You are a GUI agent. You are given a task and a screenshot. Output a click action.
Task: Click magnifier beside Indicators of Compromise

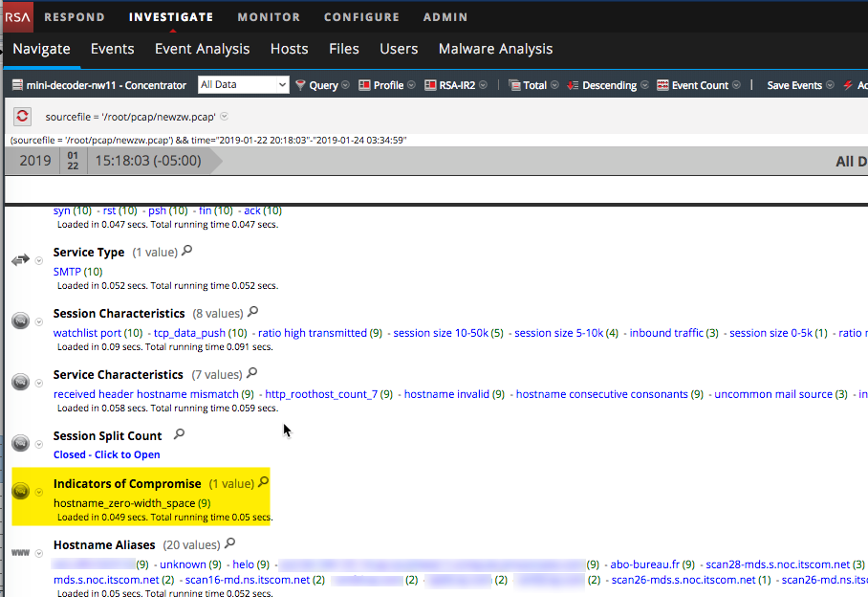pos(264,483)
